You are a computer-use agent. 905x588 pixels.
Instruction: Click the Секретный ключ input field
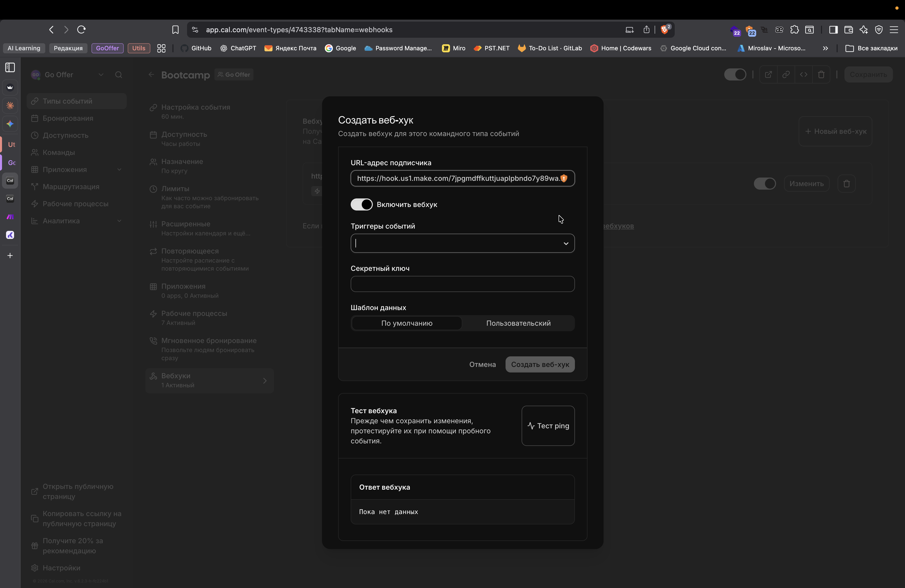[462, 284]
